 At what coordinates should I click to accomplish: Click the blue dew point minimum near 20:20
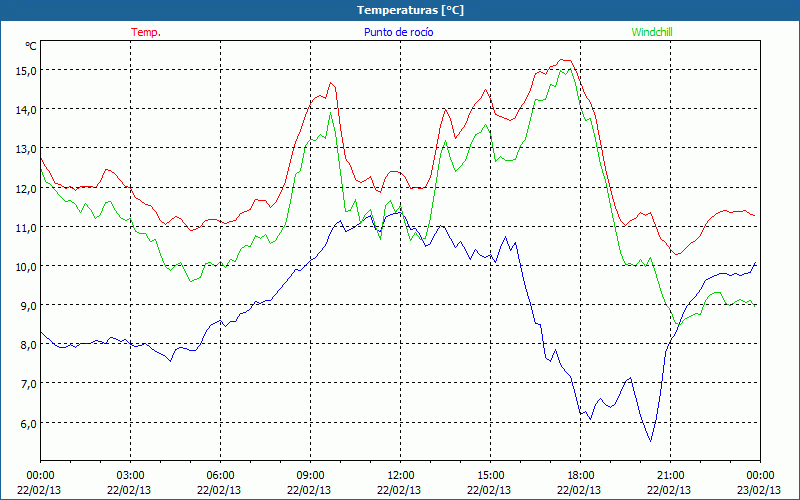tap(651, 441)
